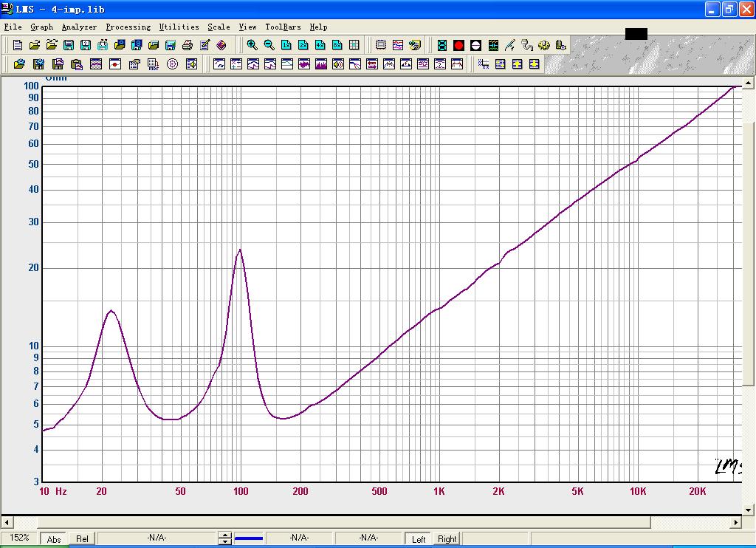Image resolution: width=756 pixels, height=548 pixels.
Task: Click the horizontal scrollbar right arrow
Action: (735, 523)
